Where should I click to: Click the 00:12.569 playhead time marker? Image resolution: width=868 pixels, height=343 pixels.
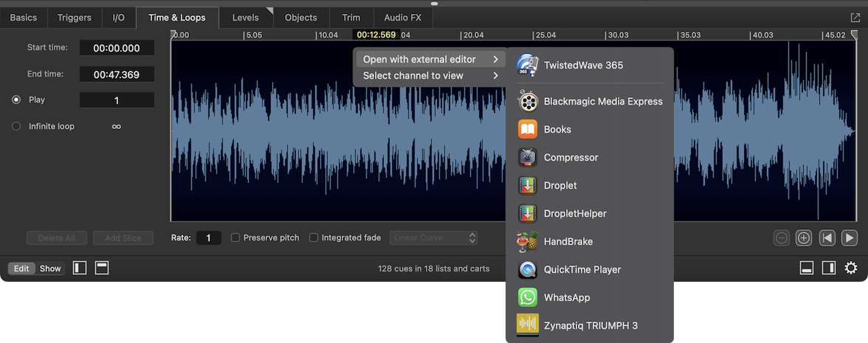pos(376,34)
